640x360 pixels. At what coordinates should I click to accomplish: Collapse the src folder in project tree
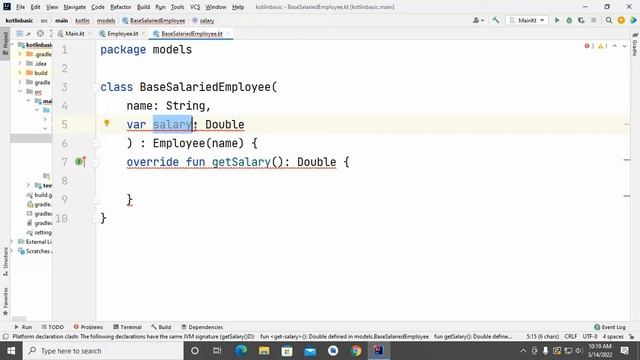[x=20, y=91]
